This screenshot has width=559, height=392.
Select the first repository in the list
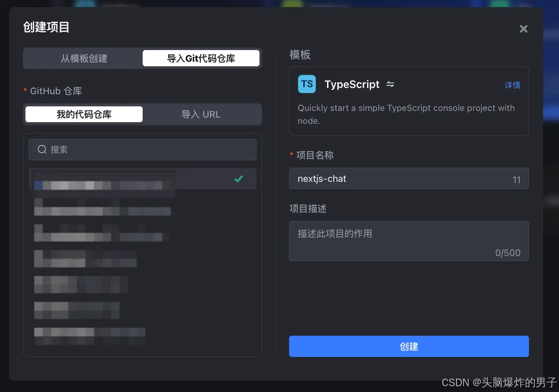[x=125, y=178]
